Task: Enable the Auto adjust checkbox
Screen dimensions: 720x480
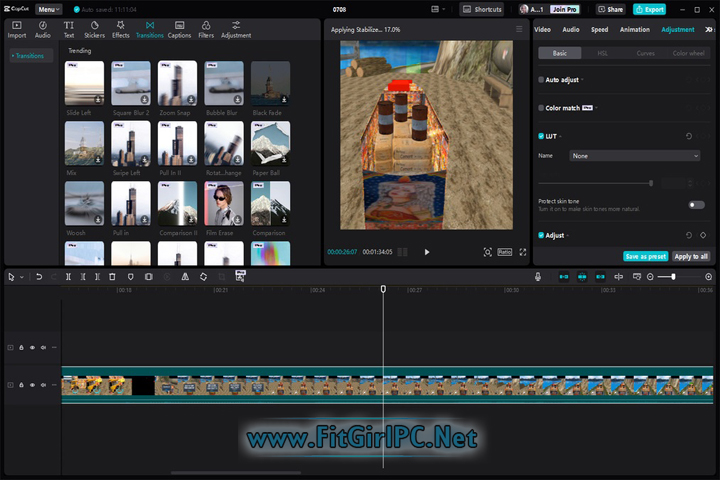Action: tap(541, 80)
